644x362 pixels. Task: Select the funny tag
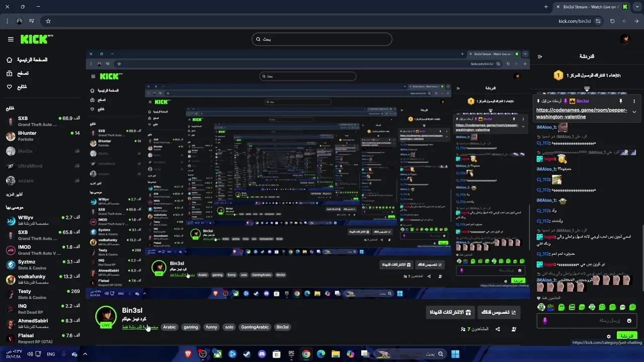click(211, 327)
